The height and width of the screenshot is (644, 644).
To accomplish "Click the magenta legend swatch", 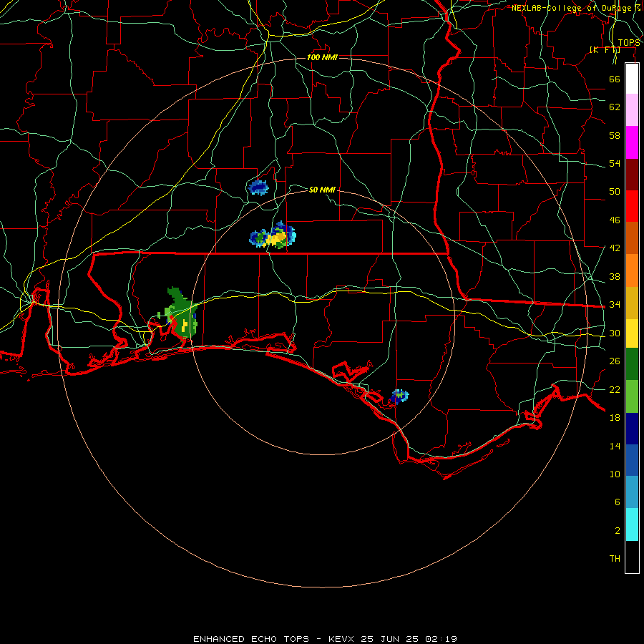I will [632, 142].
